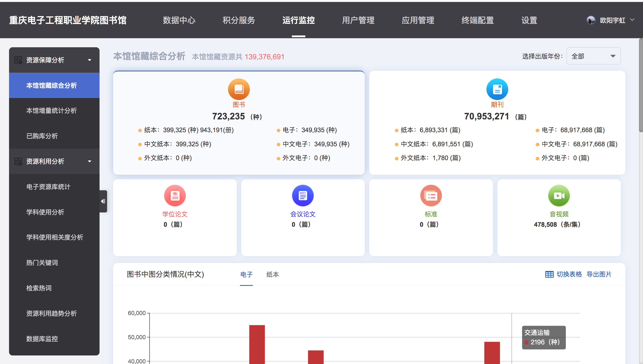Switch chart to 纸本 view

pos(272,275)
